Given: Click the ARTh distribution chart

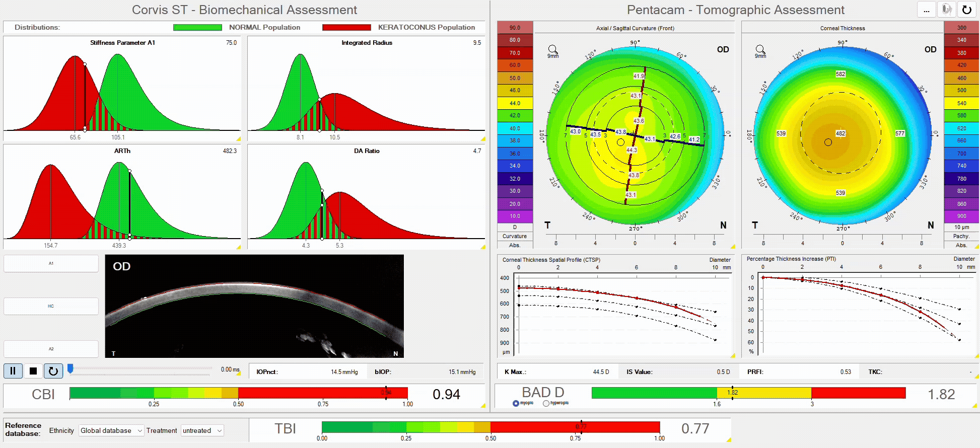Looking at the screenshot, I should click(122, 197).
